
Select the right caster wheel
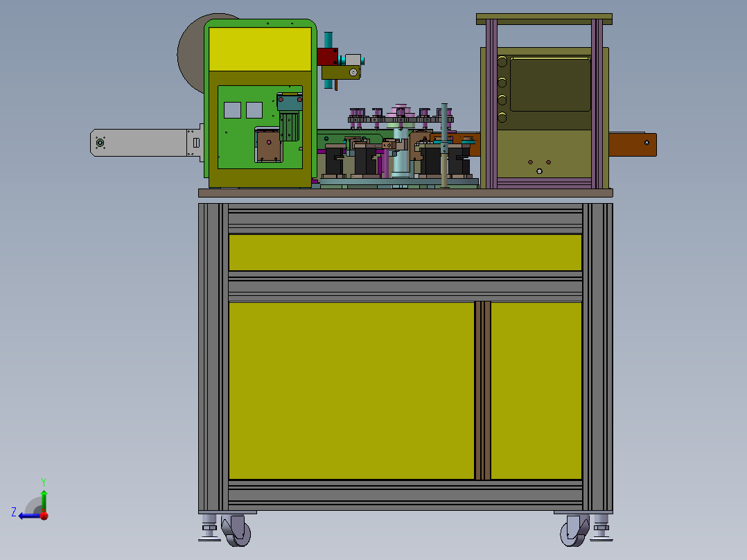click(x=574, y=530)
